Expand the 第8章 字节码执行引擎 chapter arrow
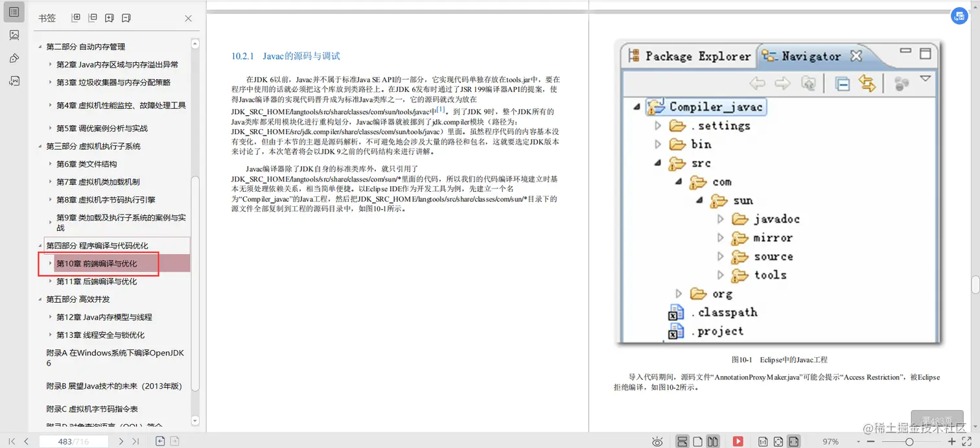980x448 pixels. [x=51, y=200]
